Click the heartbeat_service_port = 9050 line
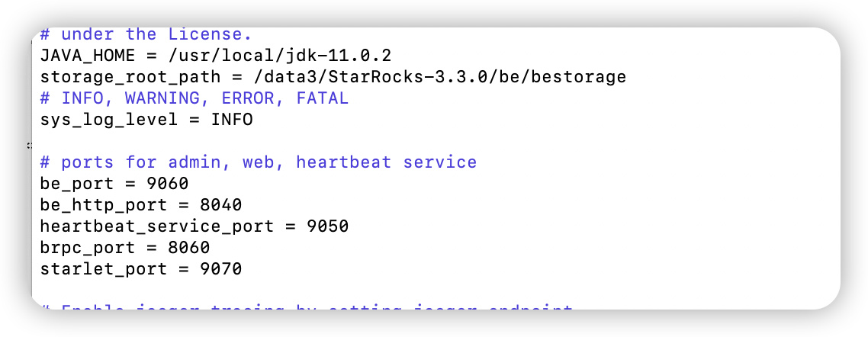The image size is (868, 337). click(194, 226)
